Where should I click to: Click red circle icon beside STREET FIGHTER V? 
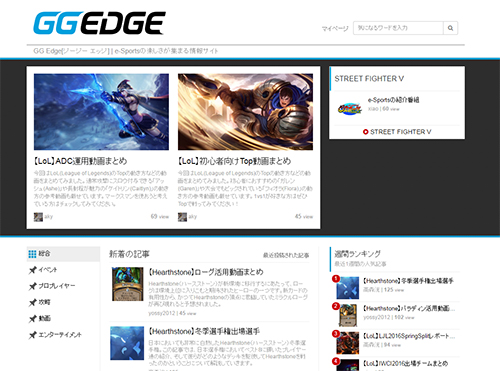point(366,132)
